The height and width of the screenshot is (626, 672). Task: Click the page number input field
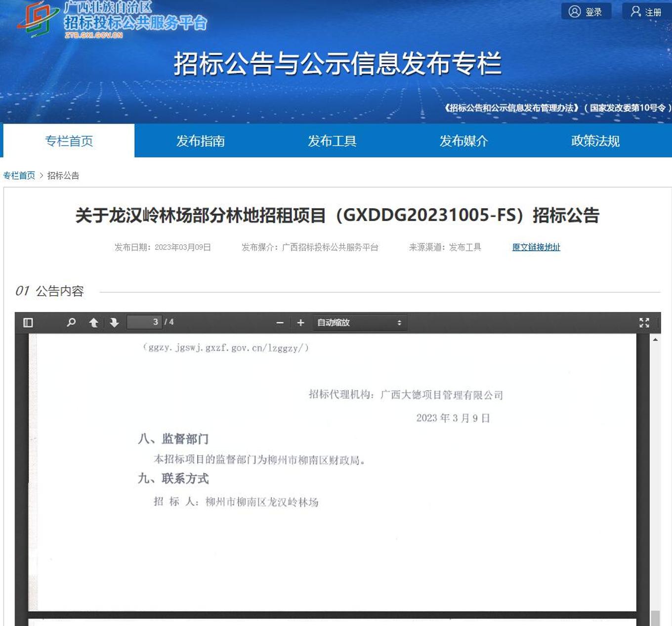click(144, 322)
